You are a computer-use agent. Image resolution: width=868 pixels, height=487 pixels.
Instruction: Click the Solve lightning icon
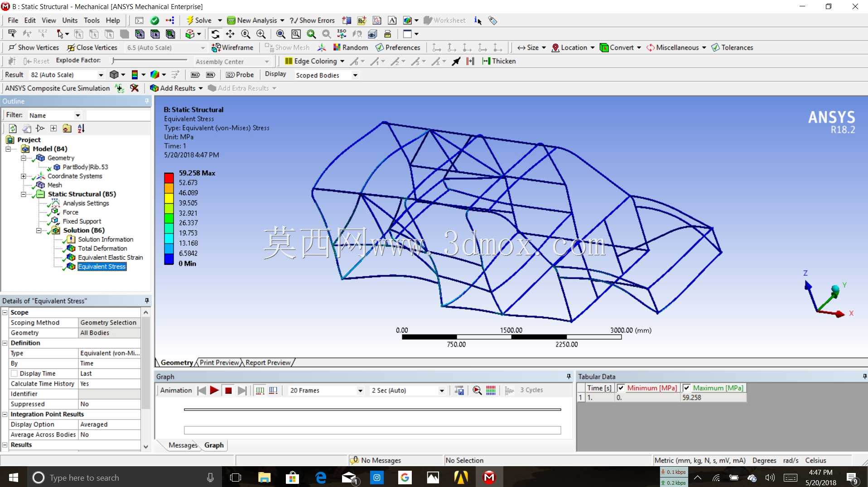tap(190, 20)
